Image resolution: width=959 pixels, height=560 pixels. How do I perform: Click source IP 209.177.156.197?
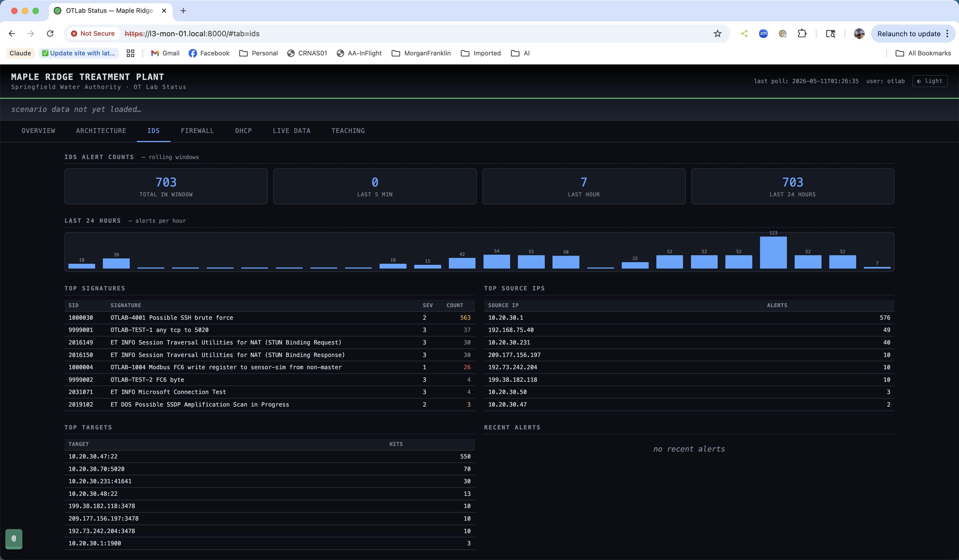pos(514,355)
